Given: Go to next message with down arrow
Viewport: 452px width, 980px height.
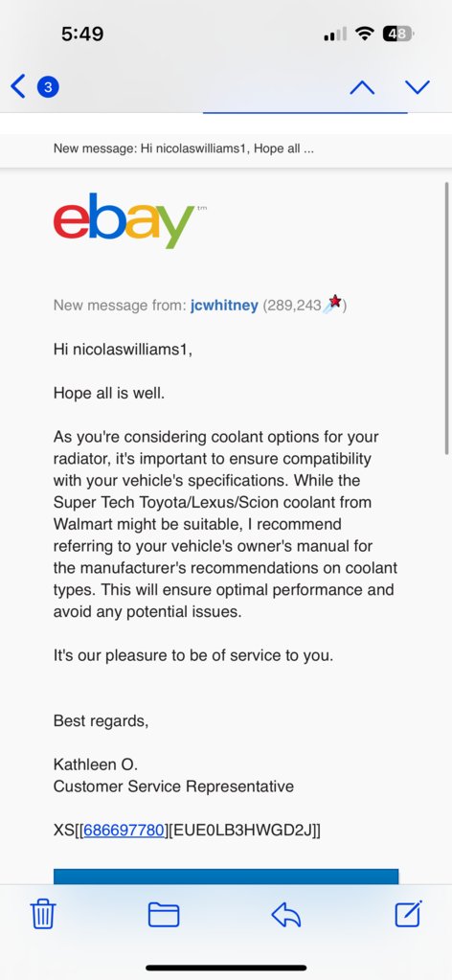Looking at the screenshot, I should [418, 87].
